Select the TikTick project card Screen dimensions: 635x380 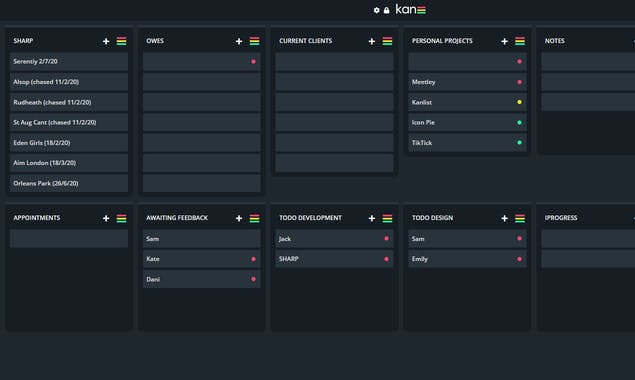[x=467, y=143]
